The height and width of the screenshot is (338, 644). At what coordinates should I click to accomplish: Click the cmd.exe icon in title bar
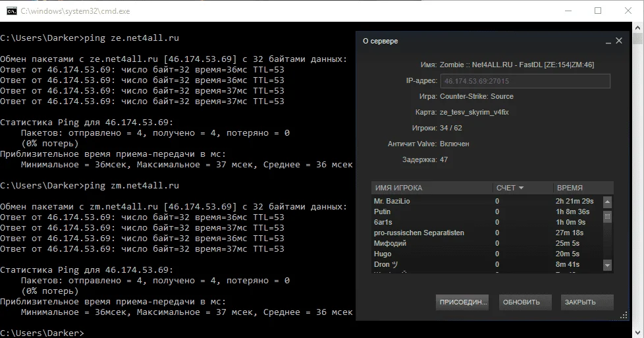coord(11,11)
